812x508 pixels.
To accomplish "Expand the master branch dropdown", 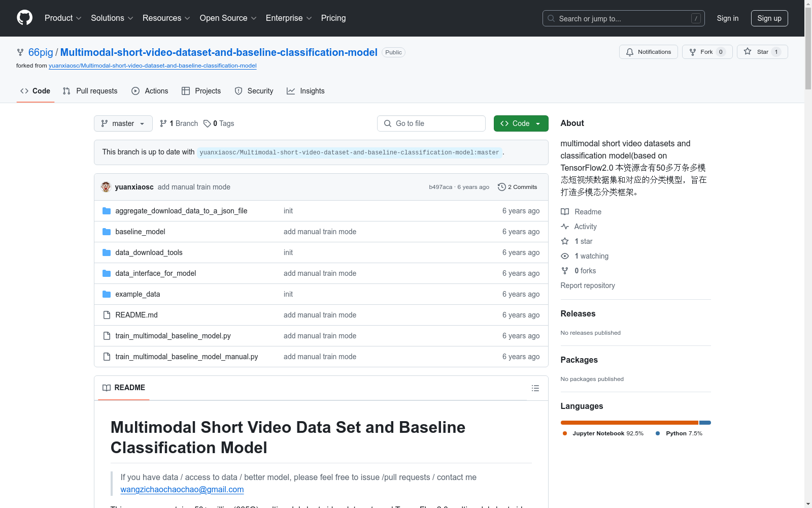I will [x=123, y=123].
